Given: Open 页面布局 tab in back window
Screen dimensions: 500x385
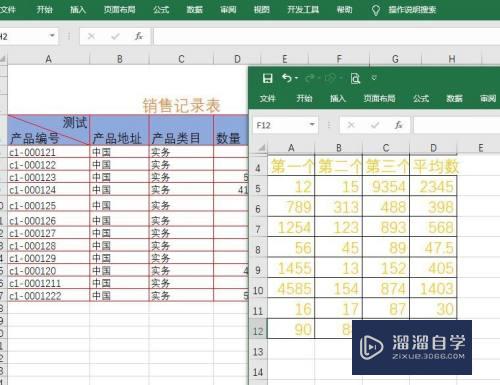Looking at the screenshot, I should [119, 9].
